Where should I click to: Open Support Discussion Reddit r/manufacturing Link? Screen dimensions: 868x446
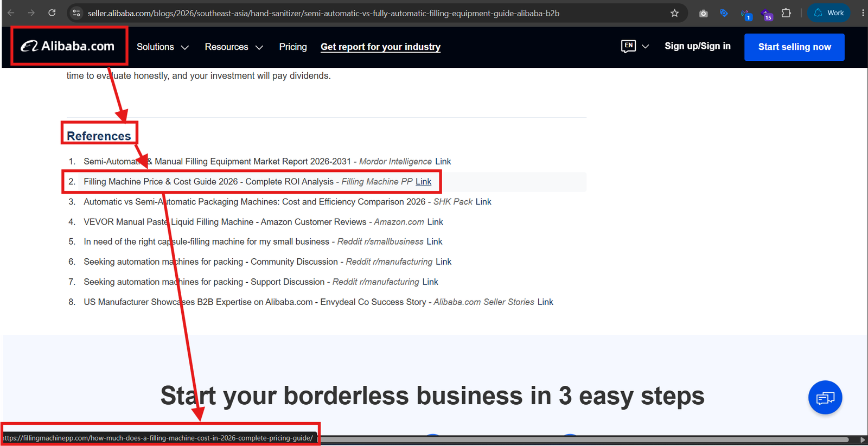pos(430,282)
